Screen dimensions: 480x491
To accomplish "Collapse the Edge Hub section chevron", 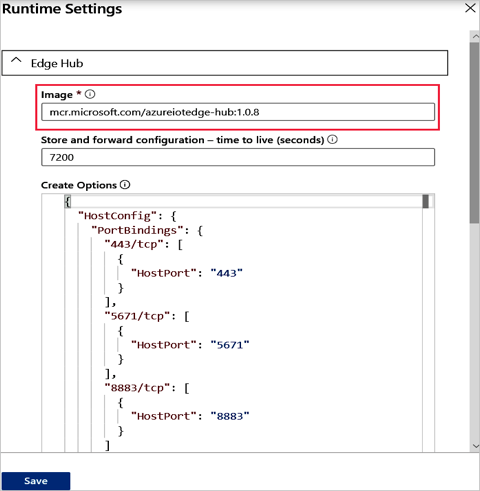I will [16, 61].
